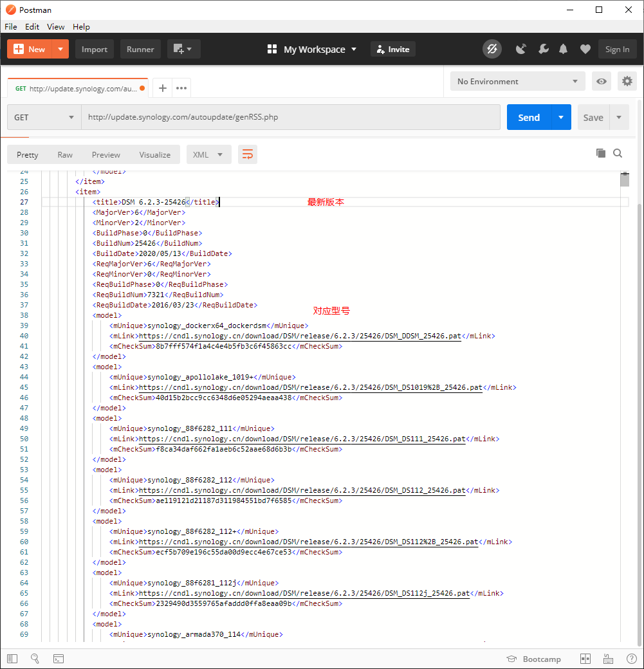Click the heart icon
644x669 pixels.
tap(585, 49)
